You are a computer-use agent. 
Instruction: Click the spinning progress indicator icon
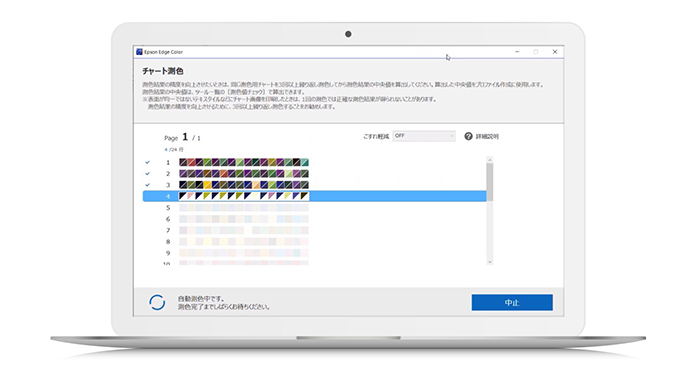[157, 302]
